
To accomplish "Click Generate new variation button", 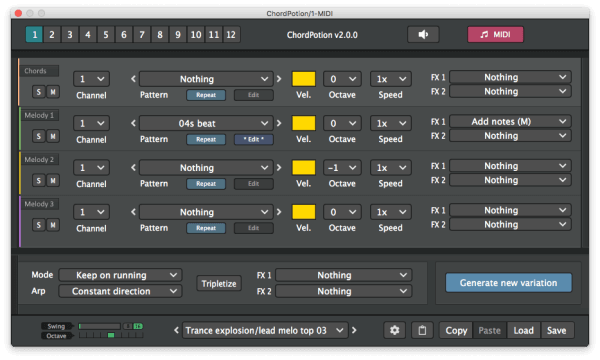I will [x=509, y=283].
